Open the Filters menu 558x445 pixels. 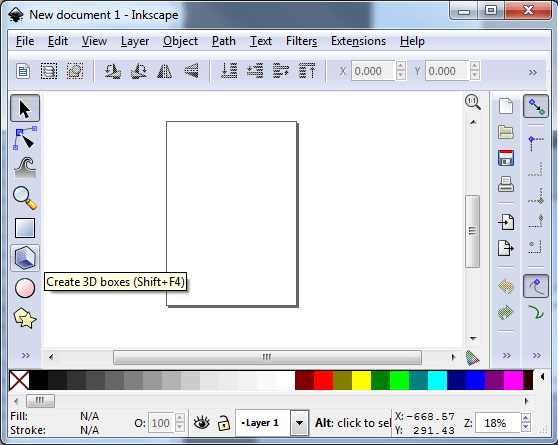[x=301, y=41]
